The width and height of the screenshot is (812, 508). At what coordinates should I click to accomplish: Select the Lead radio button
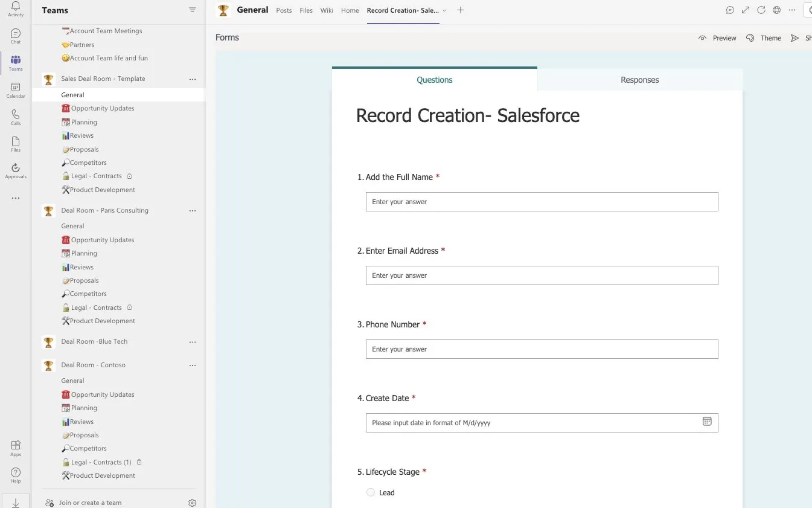click(371, 492)
